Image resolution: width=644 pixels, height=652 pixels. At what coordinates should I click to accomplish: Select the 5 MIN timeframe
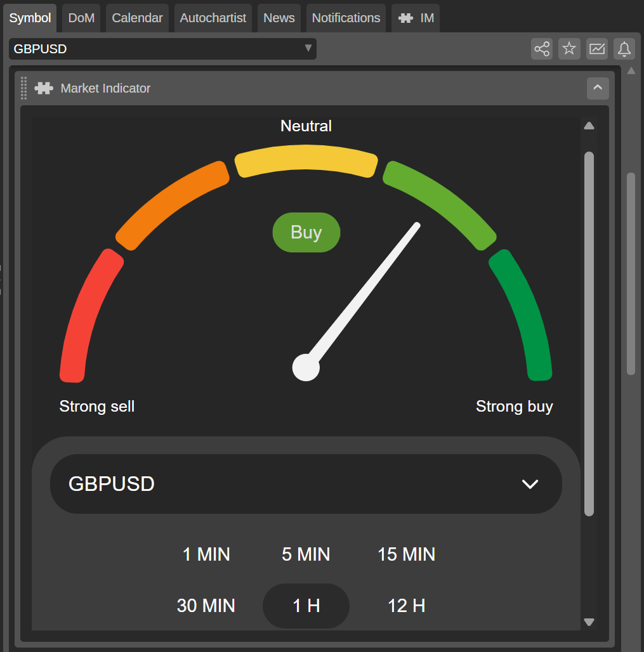306,554
